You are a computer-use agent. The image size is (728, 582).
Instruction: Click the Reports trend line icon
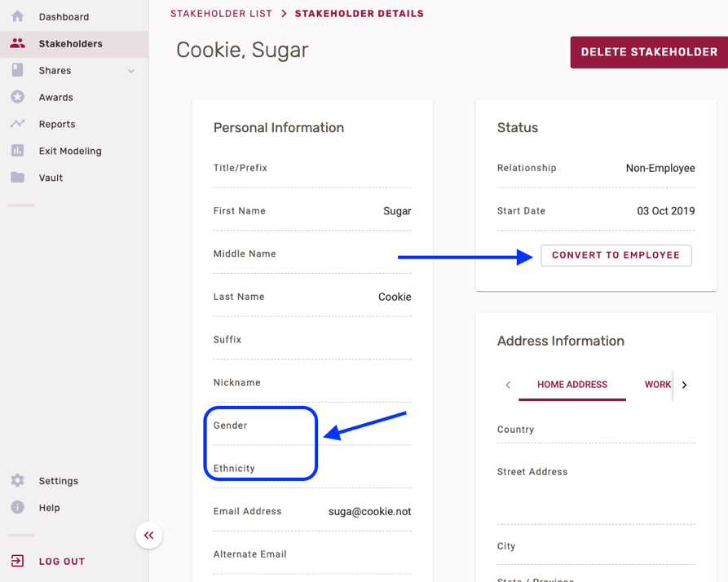click(x=17, y=124)
